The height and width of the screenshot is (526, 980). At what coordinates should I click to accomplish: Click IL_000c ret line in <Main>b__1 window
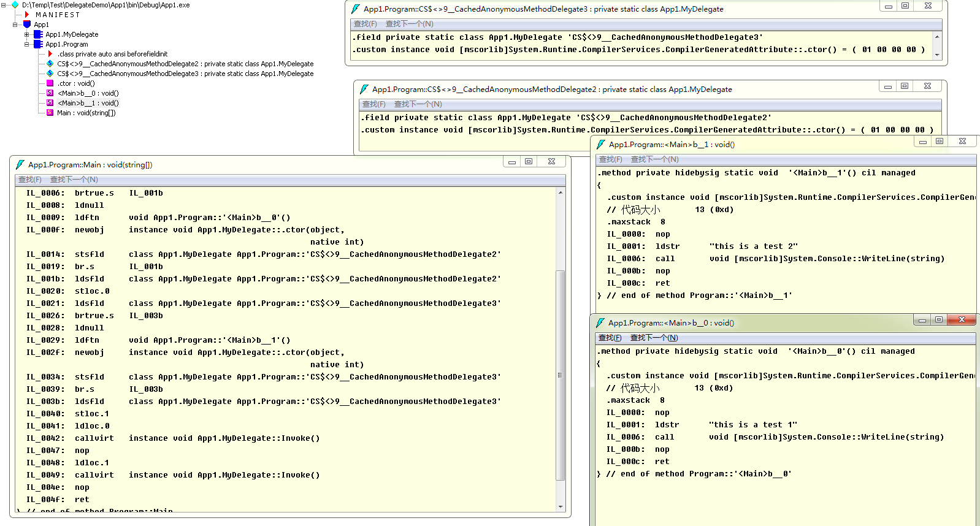point(638,283)
